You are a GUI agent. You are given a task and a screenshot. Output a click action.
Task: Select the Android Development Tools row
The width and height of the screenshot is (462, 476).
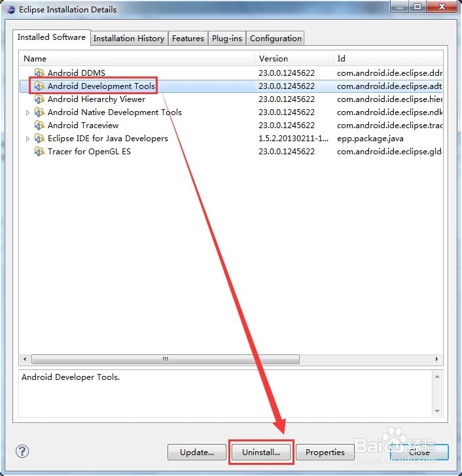click(x=231, y=86)
